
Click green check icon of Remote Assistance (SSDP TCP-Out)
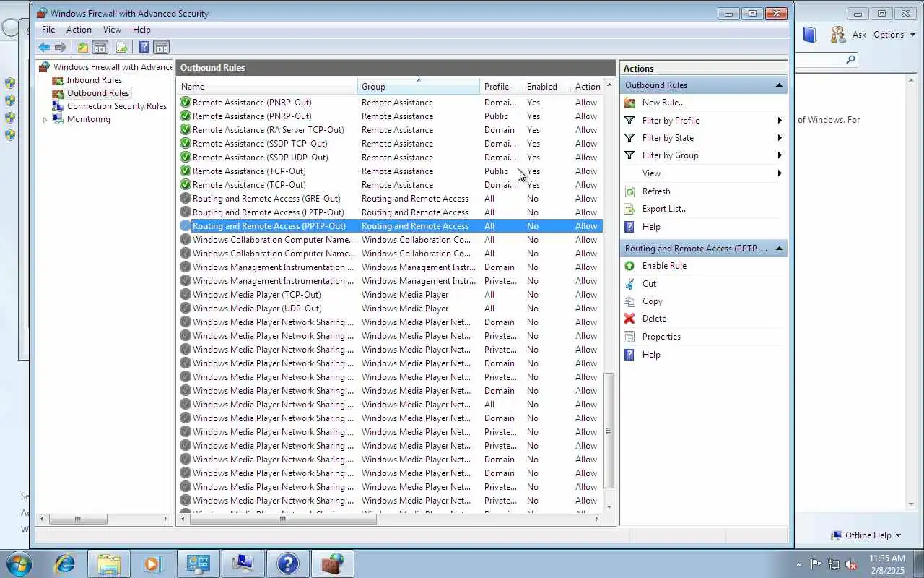(186, 144)
